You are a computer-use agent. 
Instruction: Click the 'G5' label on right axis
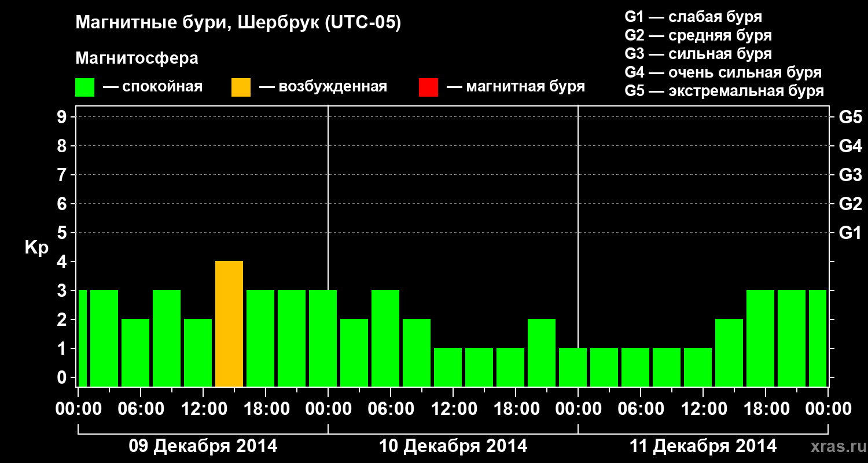pos(851,117)
